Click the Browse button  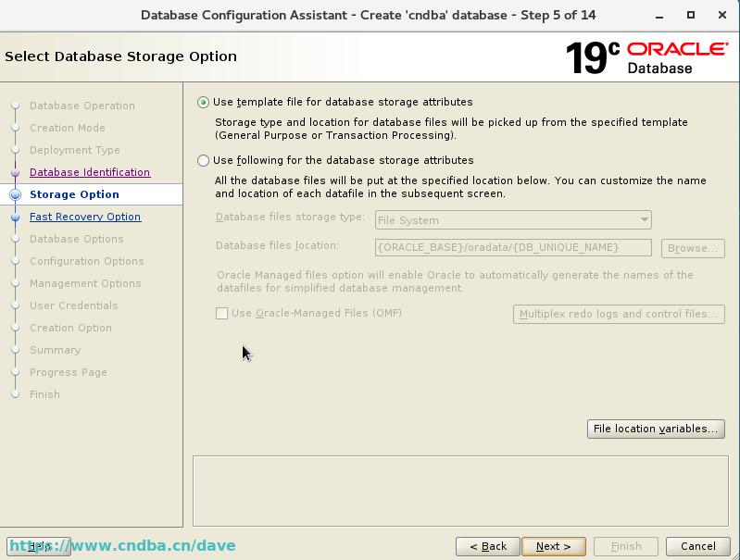click(x=693, y=248)
